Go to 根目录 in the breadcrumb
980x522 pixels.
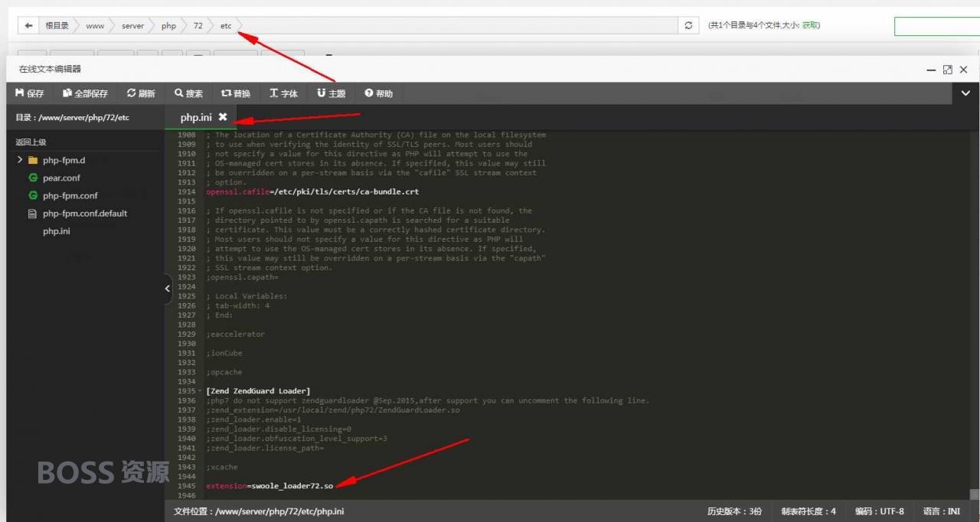click(x=57, y=25)
